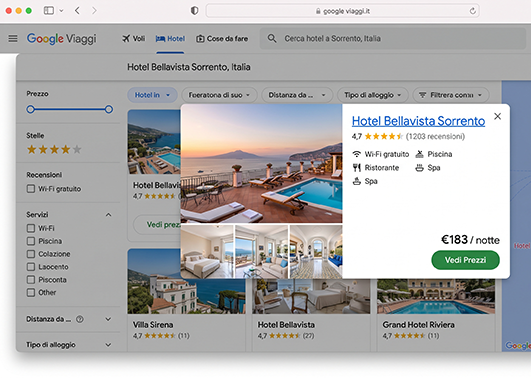Close the Hotel Bellavista Sorrento popup
The width and height of the screenshot is (531, 378).
tap(497, 116)
